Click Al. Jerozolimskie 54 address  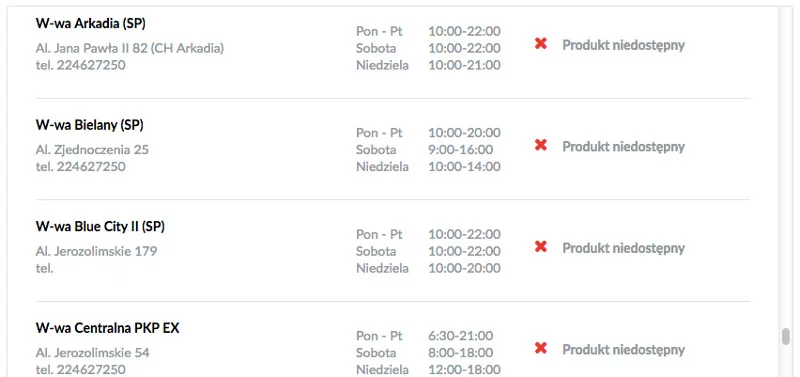pyautogui.click(x=93, y=353)
